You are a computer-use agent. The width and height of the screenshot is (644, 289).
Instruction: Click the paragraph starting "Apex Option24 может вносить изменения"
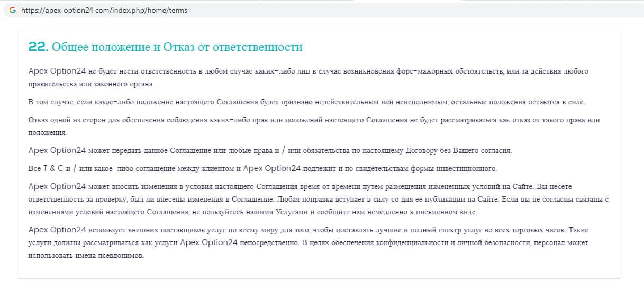pos(319,200)
